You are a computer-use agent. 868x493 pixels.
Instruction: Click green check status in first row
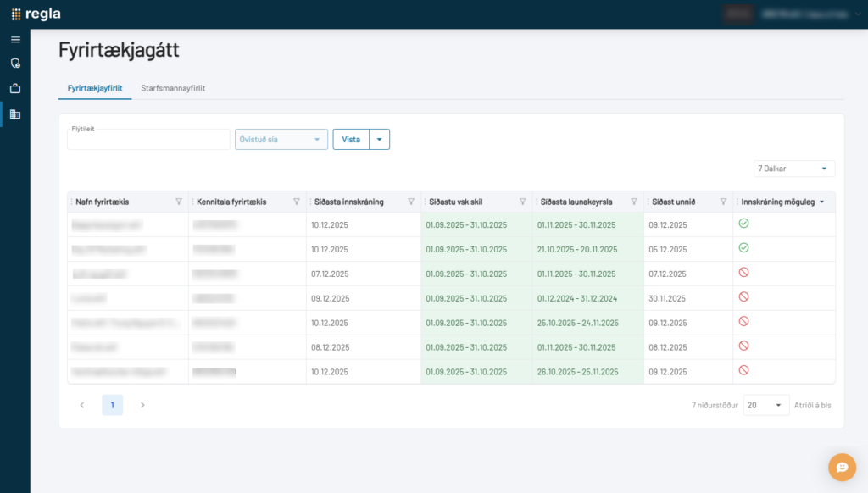[743, 224]
